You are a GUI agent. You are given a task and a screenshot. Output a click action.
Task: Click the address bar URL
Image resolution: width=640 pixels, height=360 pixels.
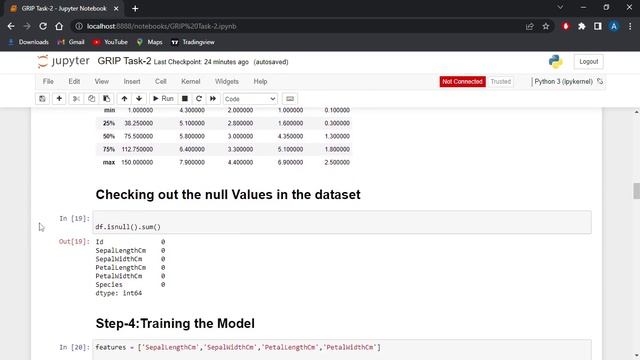(162, 26)
